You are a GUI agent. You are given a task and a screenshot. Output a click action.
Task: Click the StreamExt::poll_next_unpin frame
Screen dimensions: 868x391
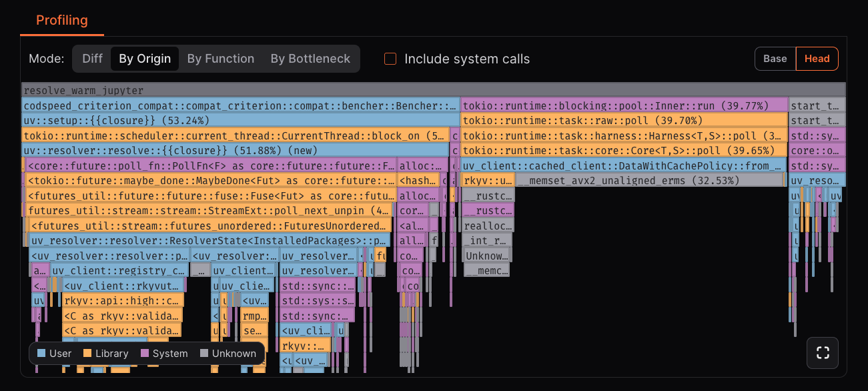click(209, 210)
